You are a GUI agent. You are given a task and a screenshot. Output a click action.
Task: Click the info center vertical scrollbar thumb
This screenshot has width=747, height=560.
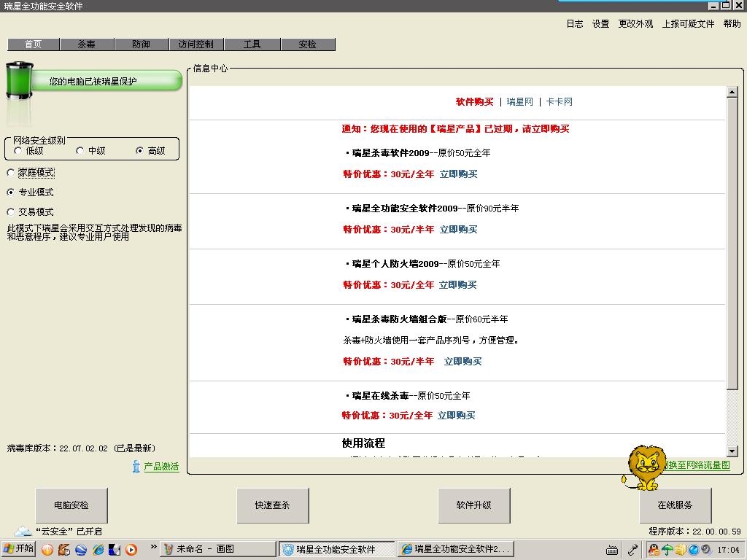(732, 243)
